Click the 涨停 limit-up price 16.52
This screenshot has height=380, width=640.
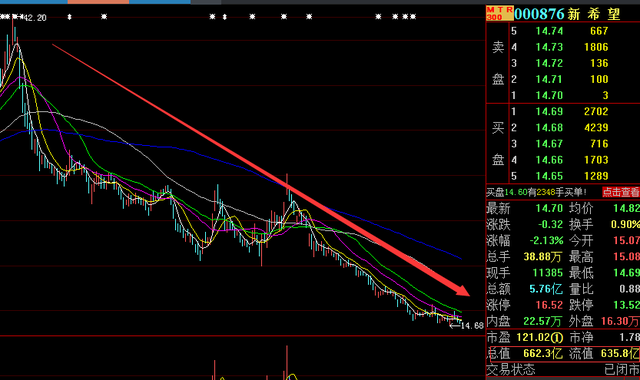[549, 305]
